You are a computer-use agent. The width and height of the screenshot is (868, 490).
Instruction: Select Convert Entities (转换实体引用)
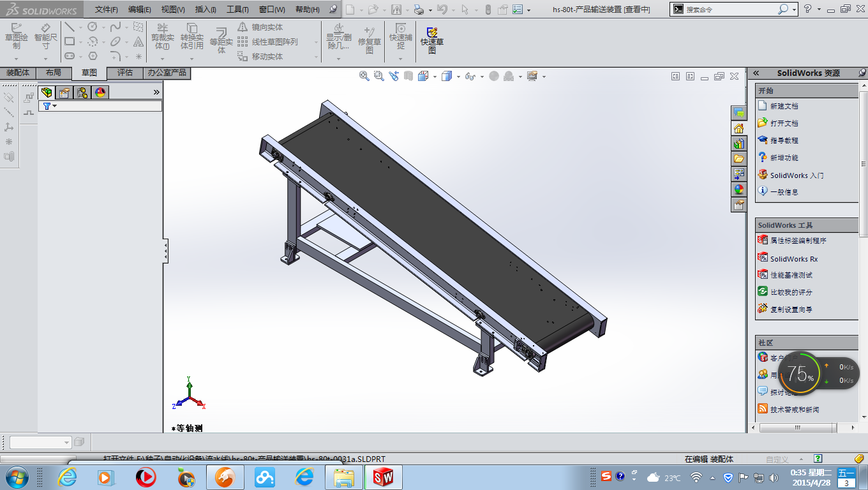point(191,37)
